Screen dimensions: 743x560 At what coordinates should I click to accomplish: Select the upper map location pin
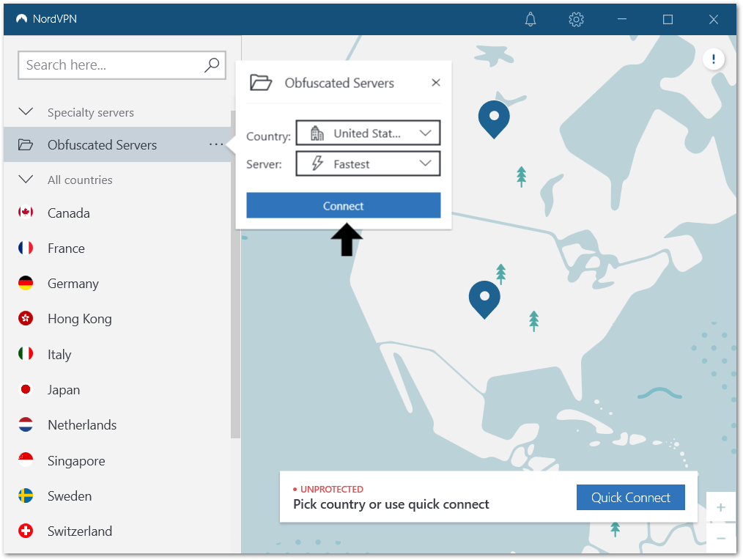(x=494, y=119)
